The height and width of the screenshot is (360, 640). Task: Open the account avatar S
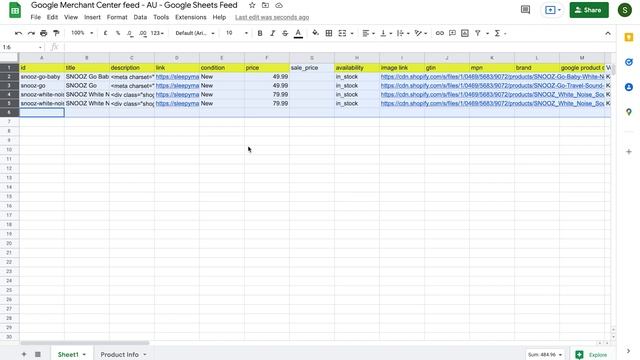(624, 10)
